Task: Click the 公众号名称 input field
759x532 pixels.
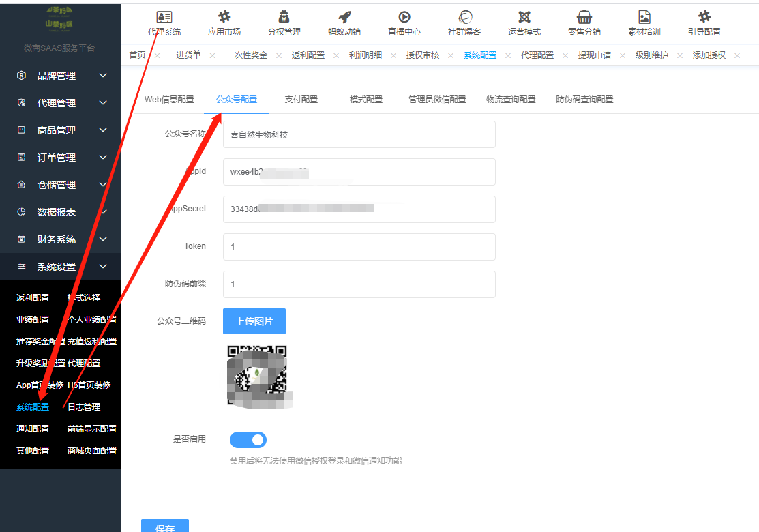Action: point(359,134)
